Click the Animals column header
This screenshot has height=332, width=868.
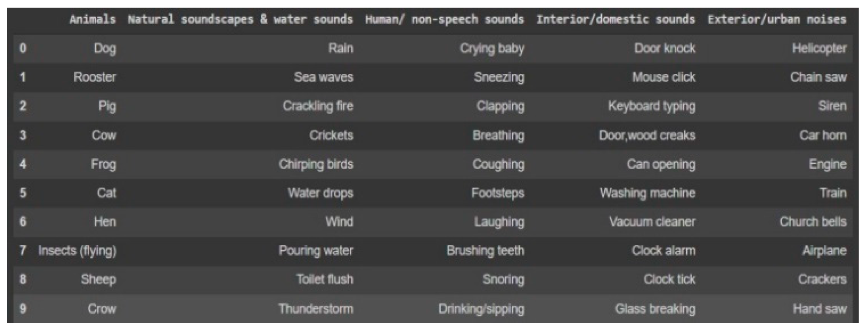[92, 19]
